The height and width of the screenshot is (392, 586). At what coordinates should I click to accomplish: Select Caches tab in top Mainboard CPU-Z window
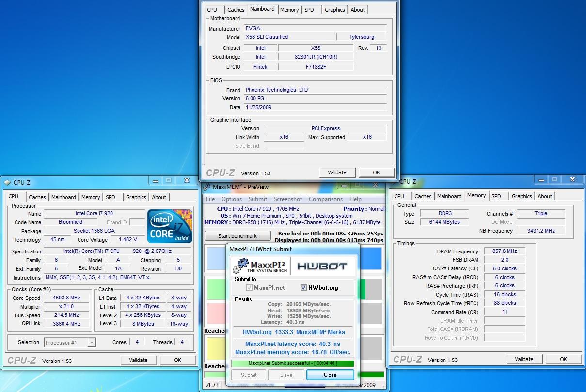click(x=236, y=10)
